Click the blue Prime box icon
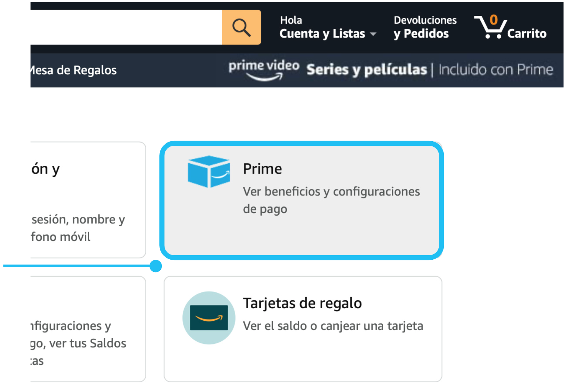564x392 pixels. tap(209, 171)
